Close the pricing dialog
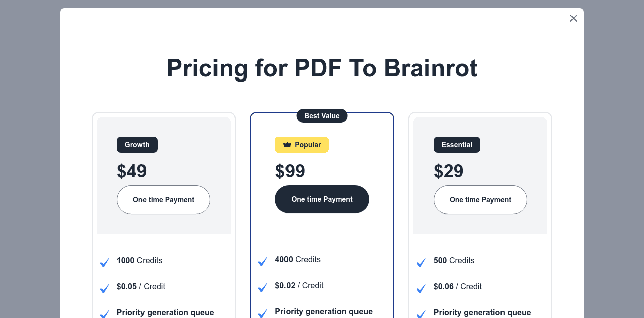 click(x=573, y=18)
